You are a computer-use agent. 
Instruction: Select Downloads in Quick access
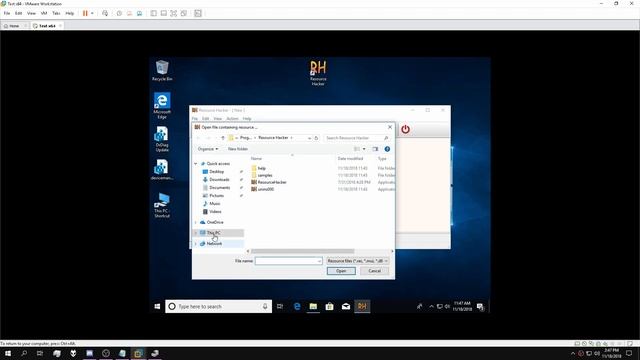pos(219,180)
